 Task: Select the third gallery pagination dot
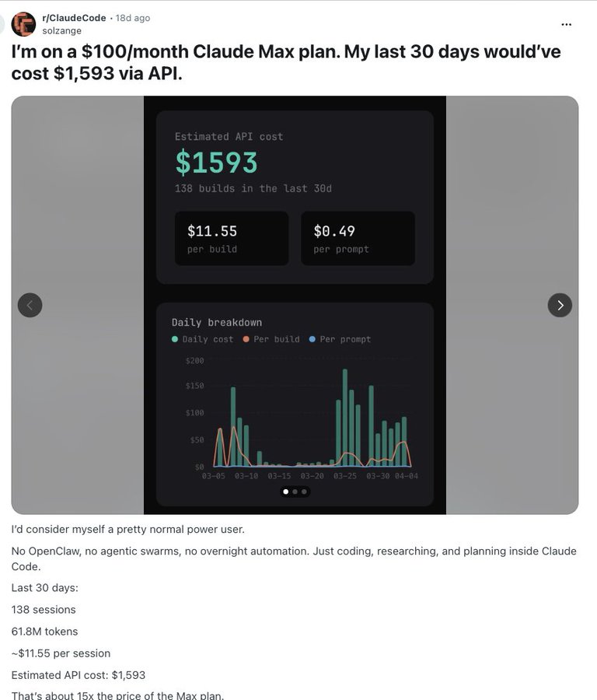click(x=304, y=492)
